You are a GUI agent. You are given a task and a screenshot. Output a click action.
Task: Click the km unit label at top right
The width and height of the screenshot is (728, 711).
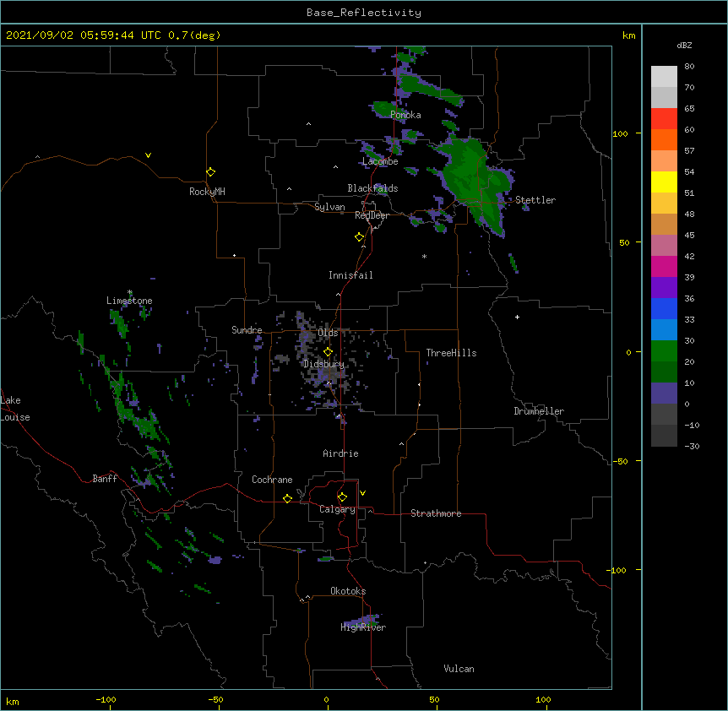pos(628,35)
